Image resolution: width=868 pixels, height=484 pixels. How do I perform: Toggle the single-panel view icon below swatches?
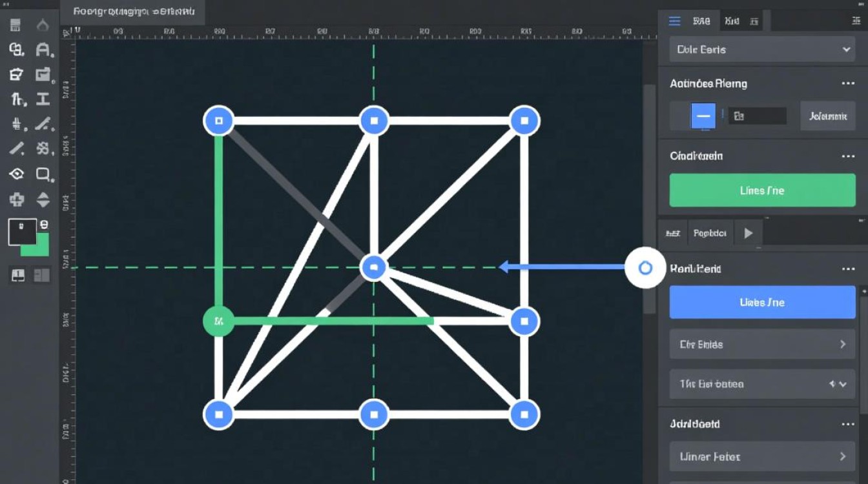point(18,276)
